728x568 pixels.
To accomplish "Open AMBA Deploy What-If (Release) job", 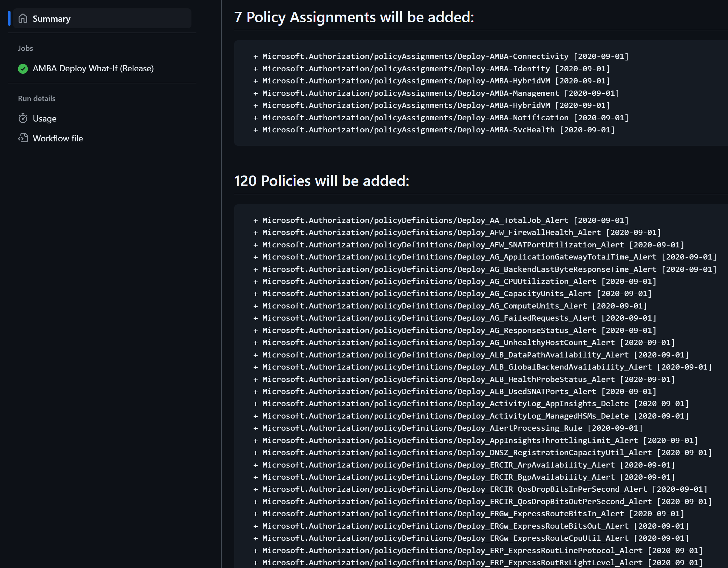I will 93,69.
